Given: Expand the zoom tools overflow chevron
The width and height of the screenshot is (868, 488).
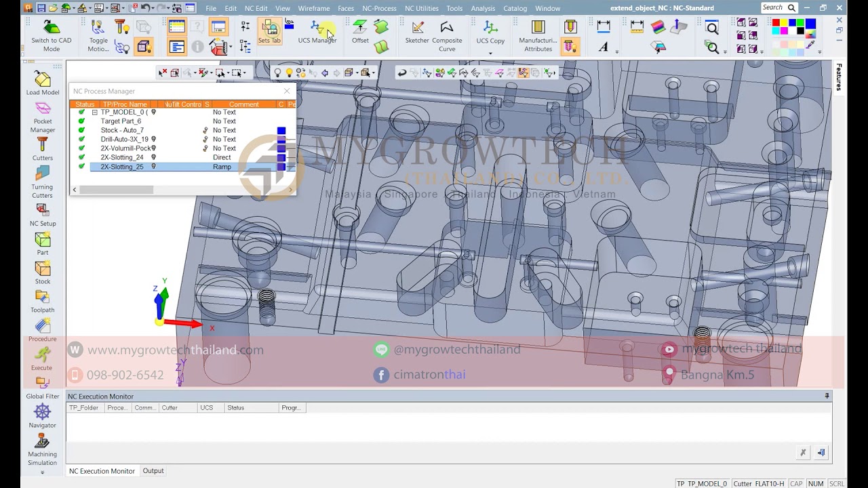Looking at the screenshot, I should 724,52.
